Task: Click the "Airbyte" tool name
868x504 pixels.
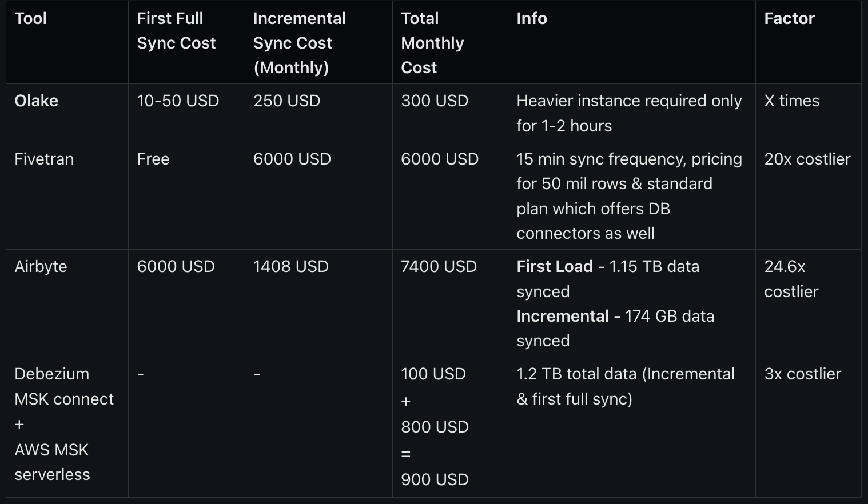Action: point(41,267)
